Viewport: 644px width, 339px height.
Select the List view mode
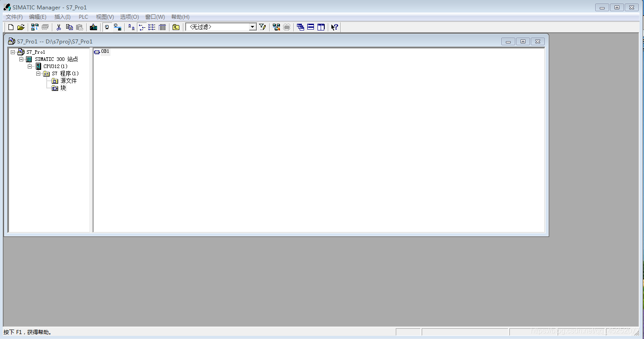pos(152,27)
